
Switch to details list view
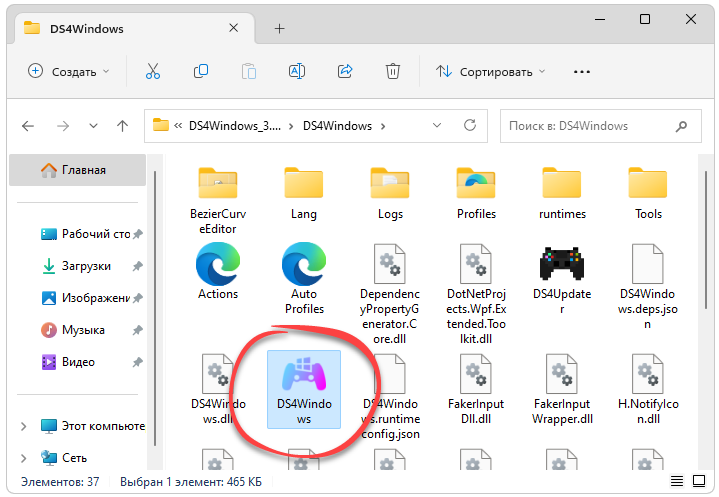[677, 481]
